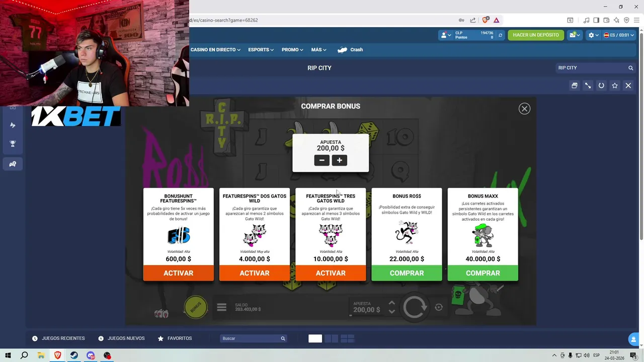
Task: Click the gamepad icon in left sidebar
Action: point(13,164)
